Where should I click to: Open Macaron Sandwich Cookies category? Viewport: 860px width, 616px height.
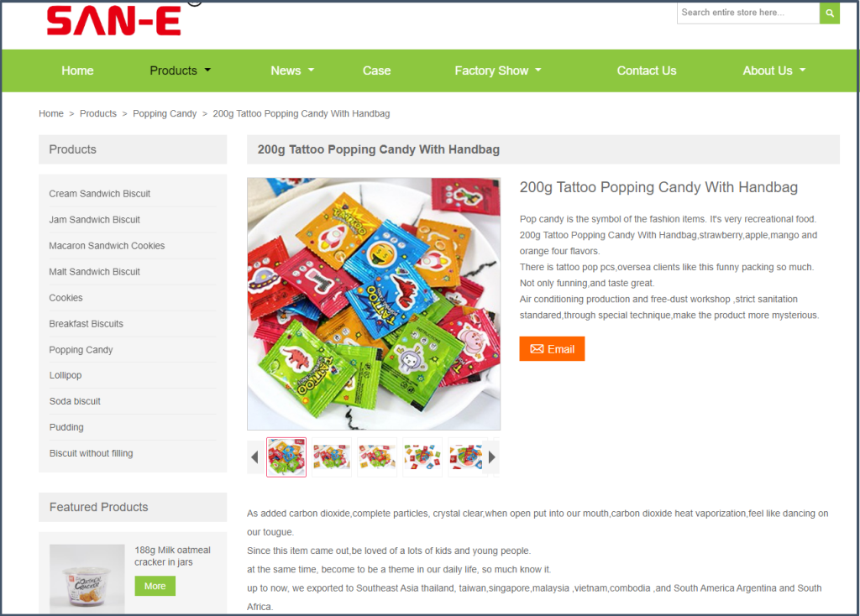pos(107,246)
